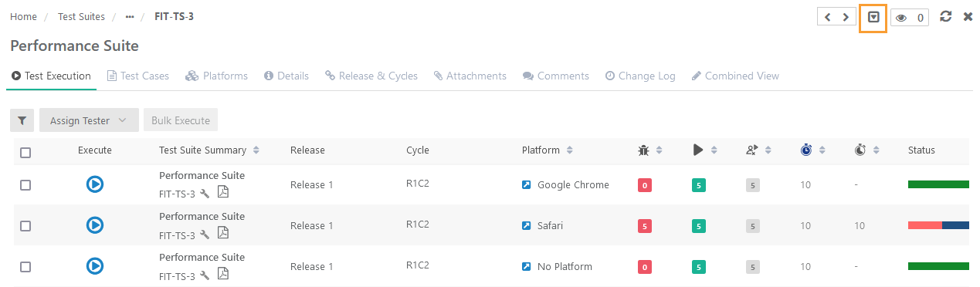Switch to the Test Execution tab
Viewport: 980px width, 287px height.
[51, 76]
